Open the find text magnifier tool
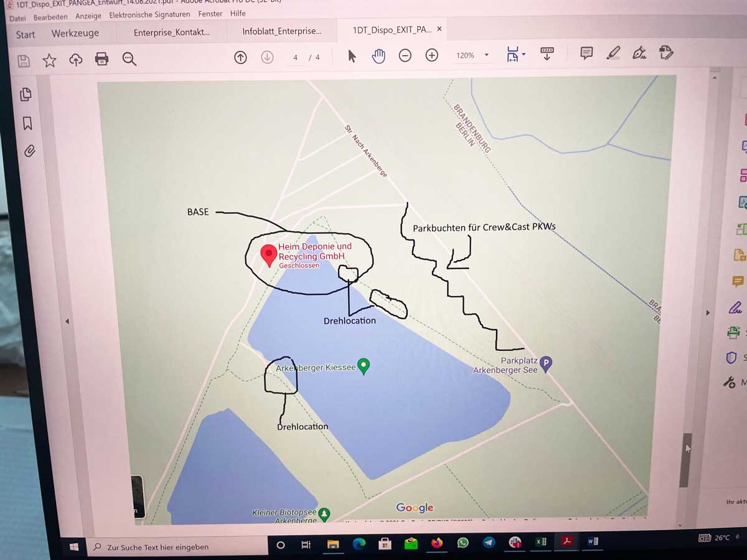 coord(129,59)
